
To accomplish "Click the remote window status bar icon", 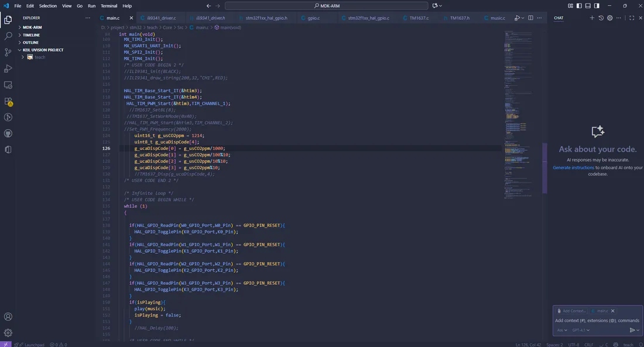I will point(6,344).
